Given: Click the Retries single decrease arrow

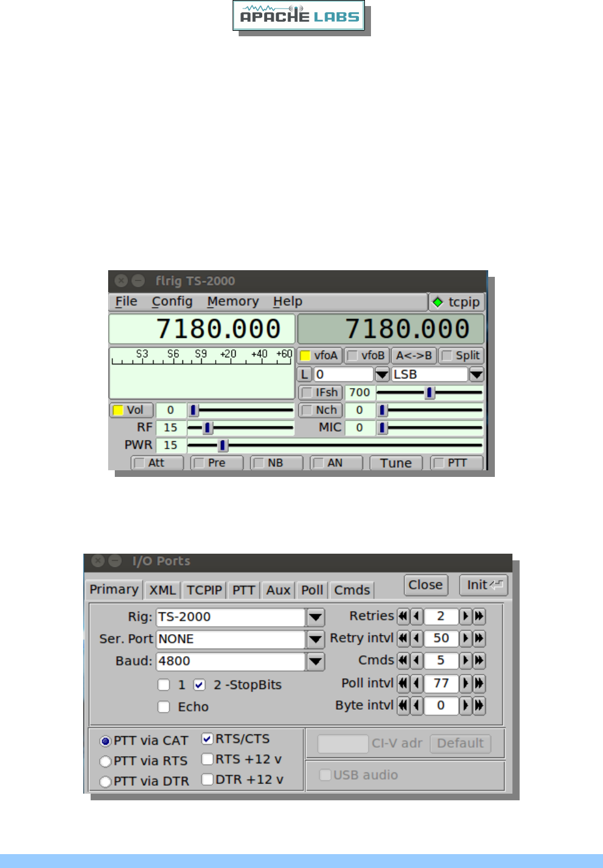Looking at the screenshot, I should [417, 616].
